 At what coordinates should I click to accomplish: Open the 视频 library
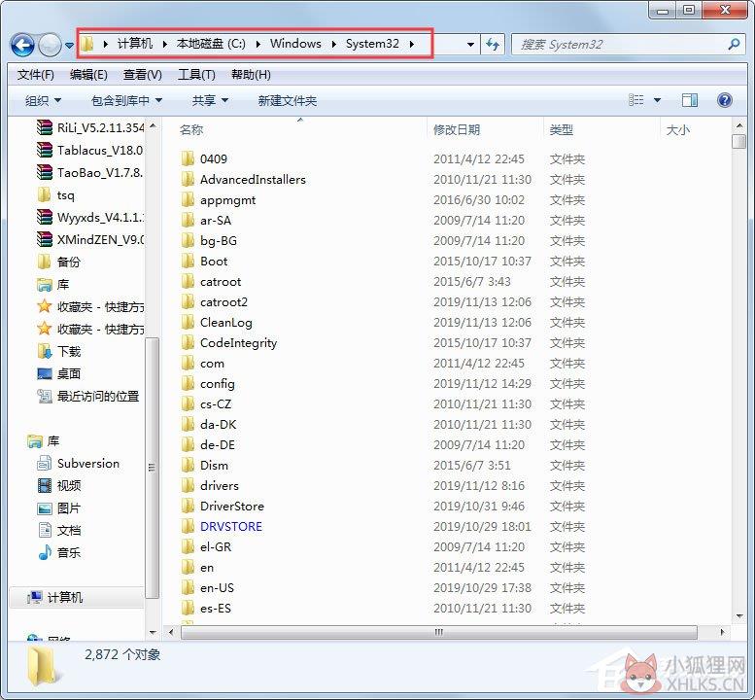point(58,485)
